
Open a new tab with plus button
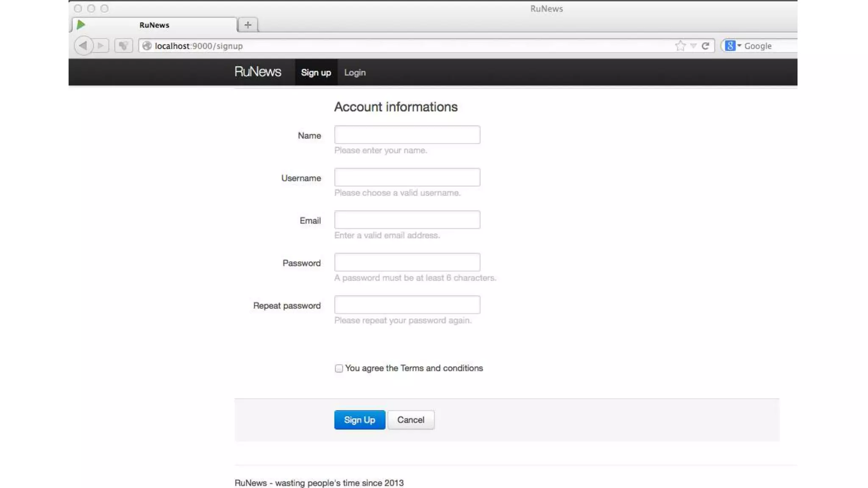click(x=248, y=25)
